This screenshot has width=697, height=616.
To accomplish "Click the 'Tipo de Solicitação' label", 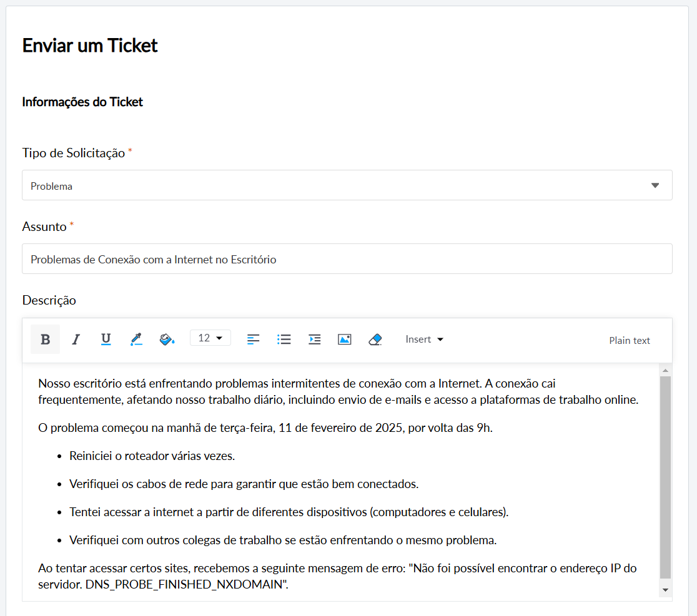I will pyautogui.click(x=74, y=154).
